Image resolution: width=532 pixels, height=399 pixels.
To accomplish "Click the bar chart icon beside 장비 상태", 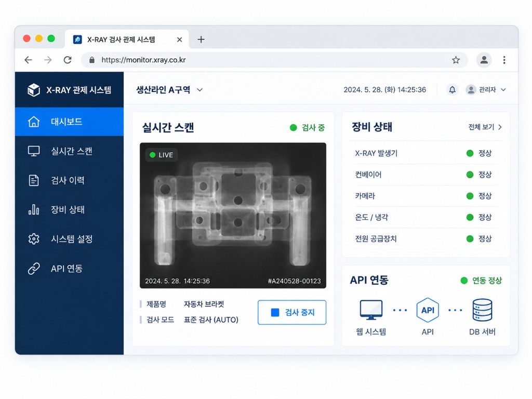I will click(x=34, y=209).
